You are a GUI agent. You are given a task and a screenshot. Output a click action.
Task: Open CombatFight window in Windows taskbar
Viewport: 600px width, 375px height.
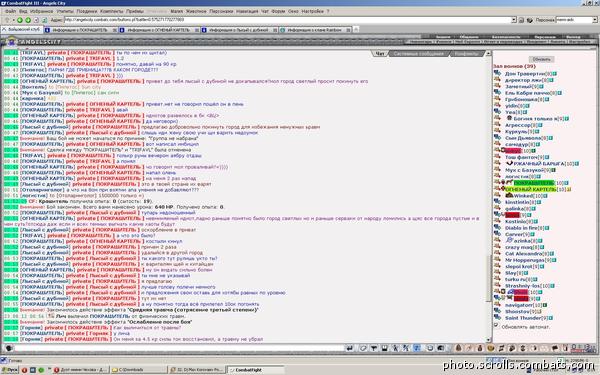(x=256, y=370)
